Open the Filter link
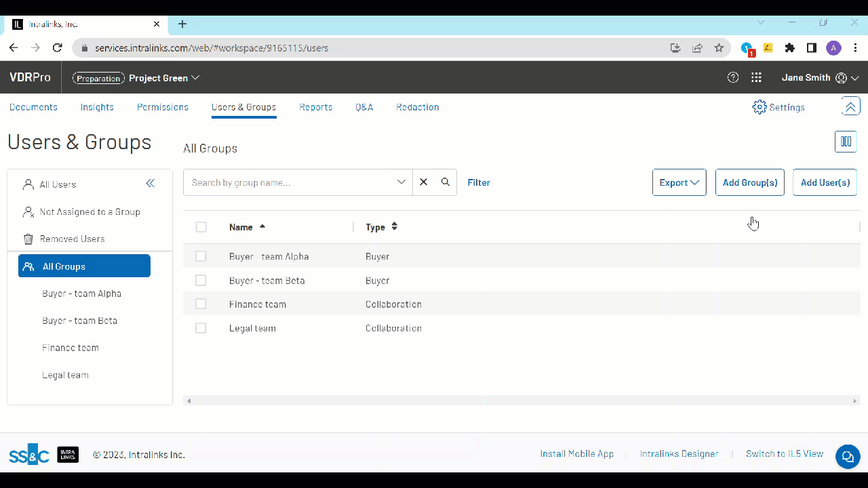Image resolution: width=868 pixels, height=488 pixels. [x=479, y=182]
